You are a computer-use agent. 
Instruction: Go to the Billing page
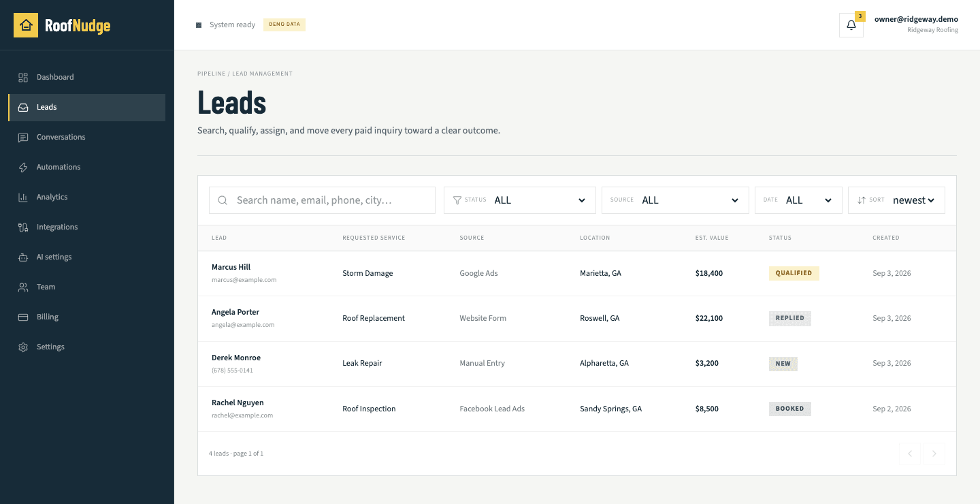pyautogui.click(x=87, y=317)
